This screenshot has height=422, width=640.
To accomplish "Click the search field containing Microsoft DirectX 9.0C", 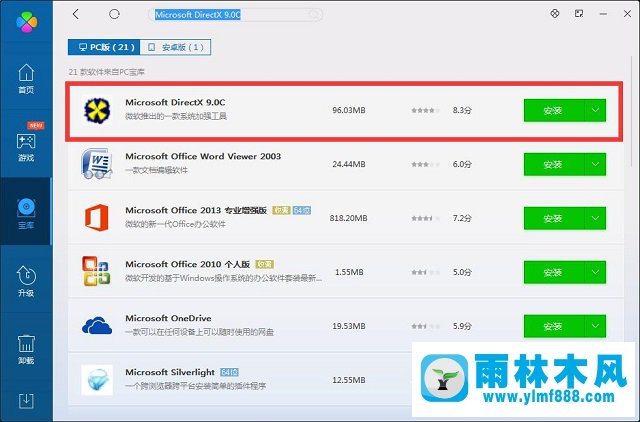I will pos(235,15).
